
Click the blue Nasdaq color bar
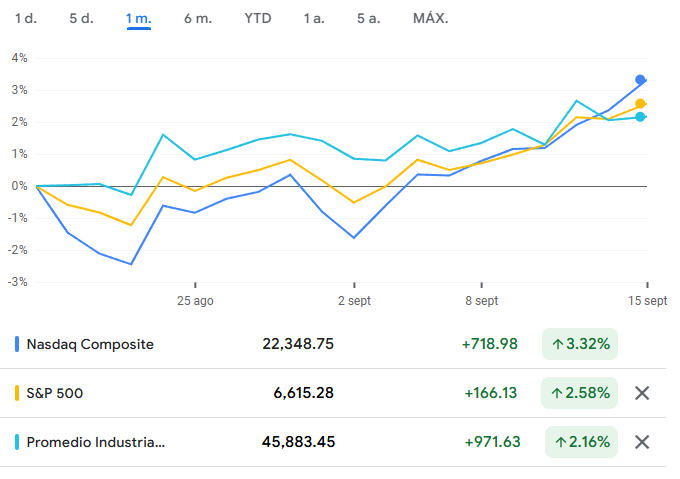click(17, 344)
